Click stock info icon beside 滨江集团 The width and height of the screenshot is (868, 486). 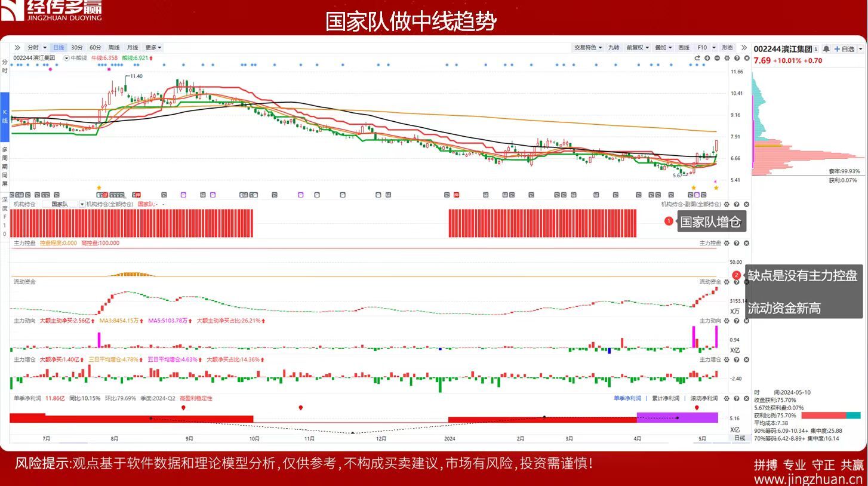pyautogui.click(x=816, y=49)
